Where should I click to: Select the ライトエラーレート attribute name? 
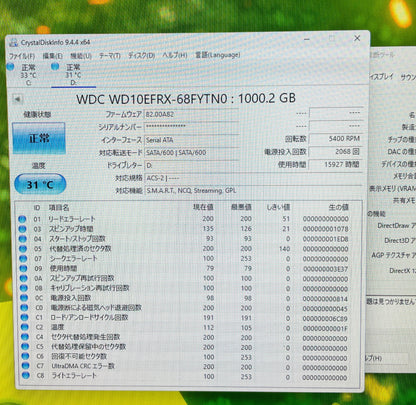[x=74, y=375]
